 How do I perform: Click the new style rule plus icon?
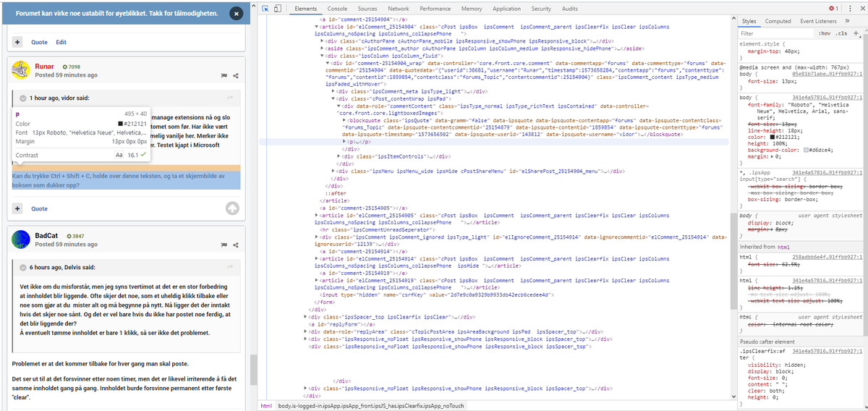click(856, 33)
